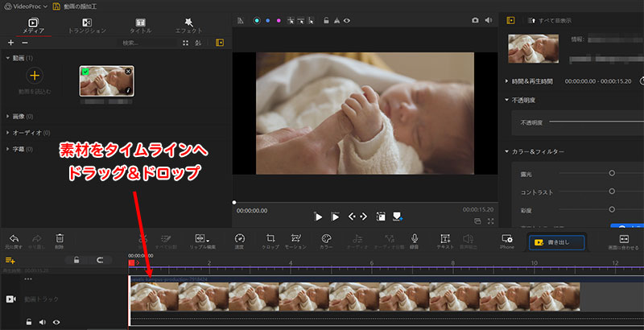Step to previous frame arrow

coord(352,217)
